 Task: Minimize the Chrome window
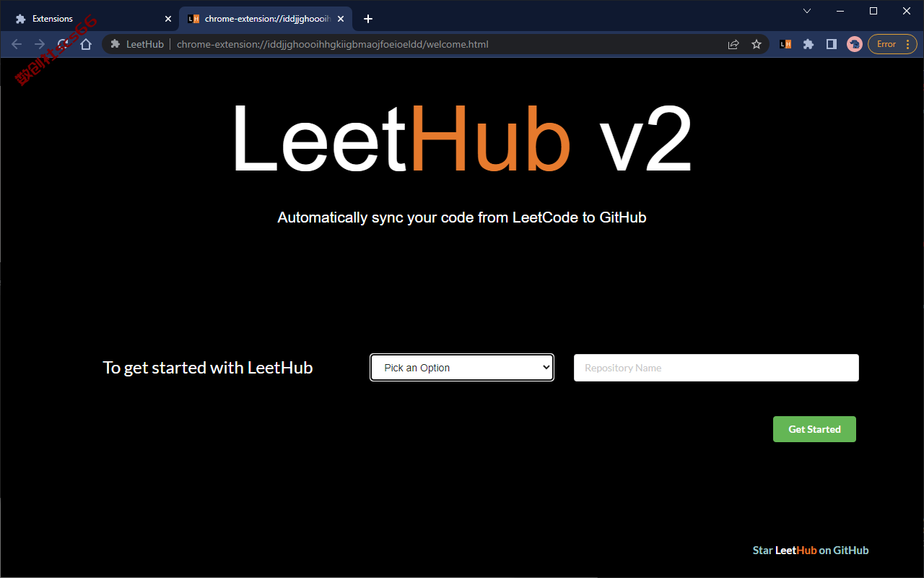pyautogui.click(x=840, y=11)
